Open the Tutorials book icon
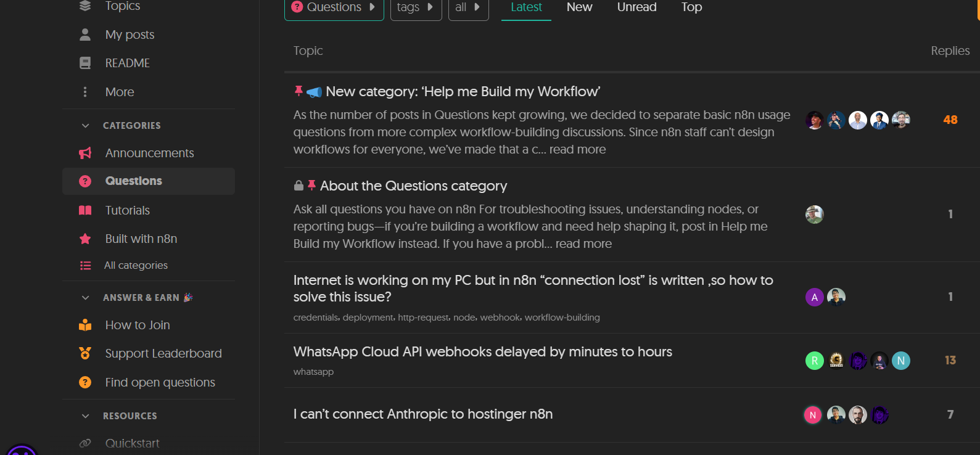980x455 pixels. [x=85, y=210]
